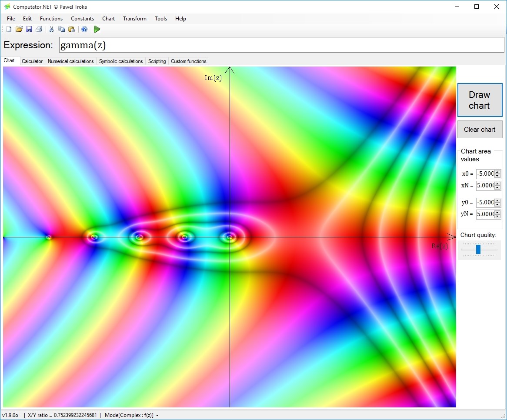The height and width of the screenshot is (420, 507).
Task: Open the Help menu
Action: 181,19
